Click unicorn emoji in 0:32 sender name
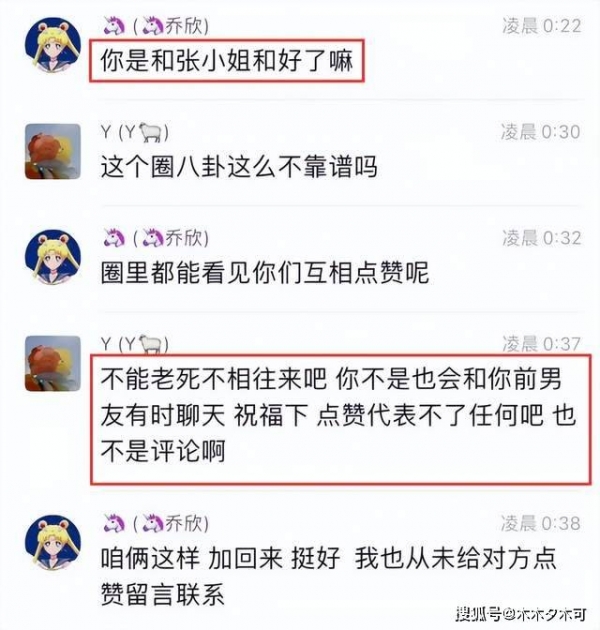600x630 pixels. [x=113, y=238]
